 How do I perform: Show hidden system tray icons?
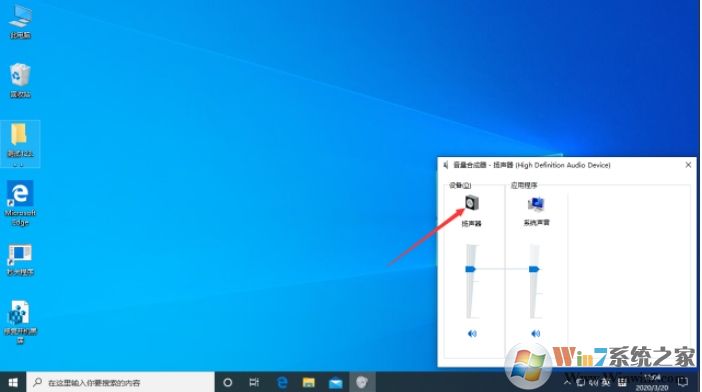[x=567, y=382]
